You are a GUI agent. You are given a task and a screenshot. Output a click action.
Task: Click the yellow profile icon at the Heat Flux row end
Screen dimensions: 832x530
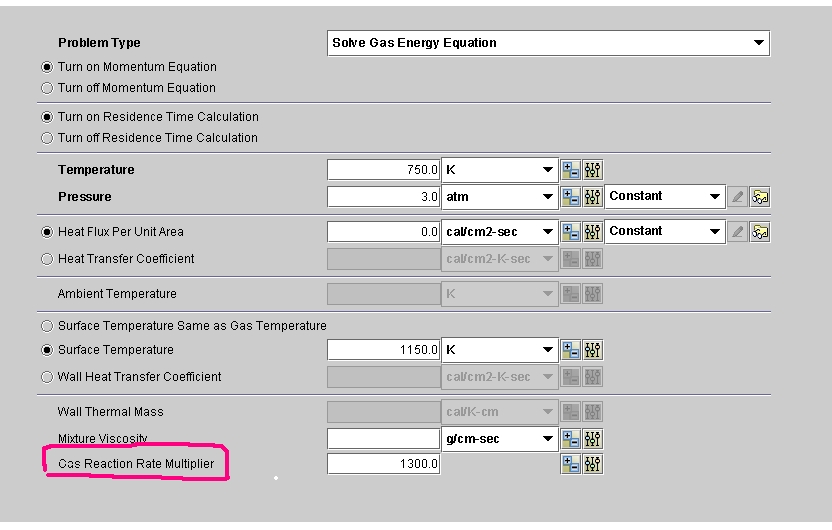click(760, 232)
